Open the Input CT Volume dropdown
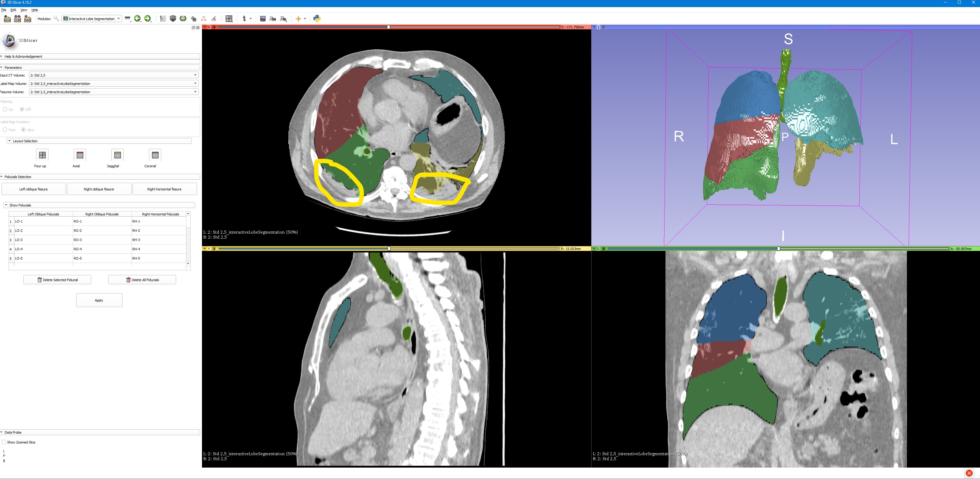This screenshot has height=479, width=980. 113,75
